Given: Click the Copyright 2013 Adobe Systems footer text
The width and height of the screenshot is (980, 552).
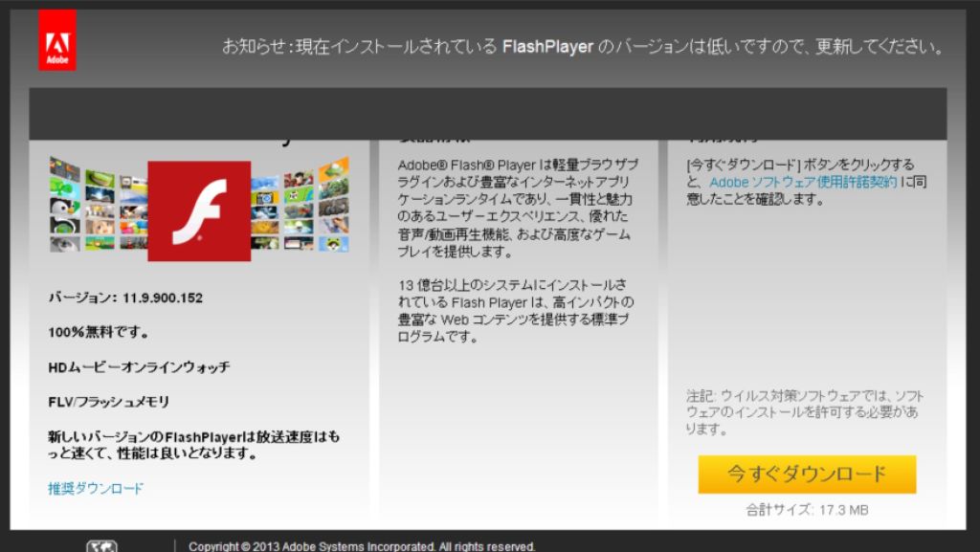Looking at the screenshot, I should pos(362,546).
